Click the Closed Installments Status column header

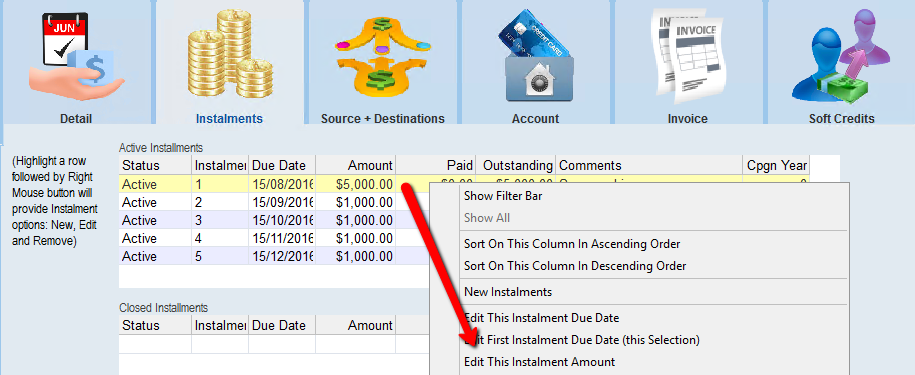click(155, 325)
